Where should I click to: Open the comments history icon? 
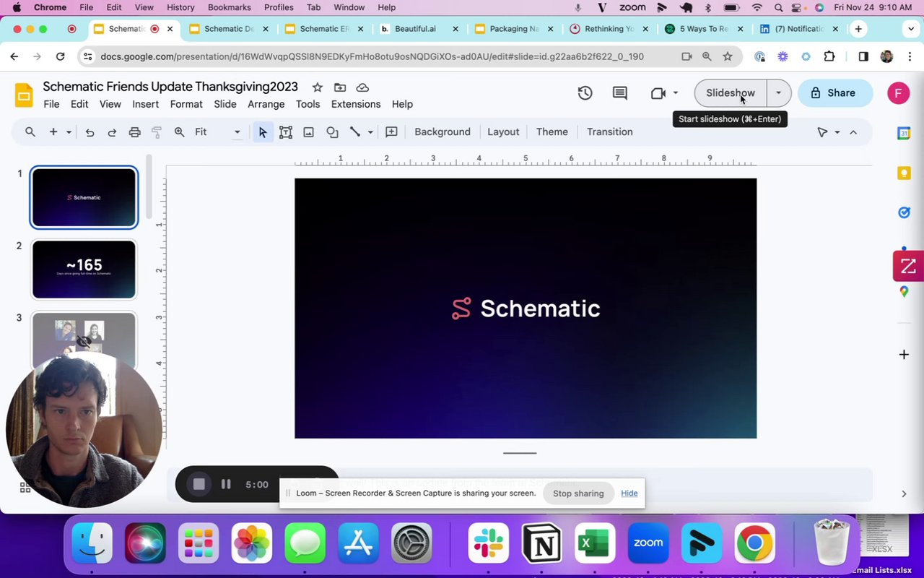619,92
